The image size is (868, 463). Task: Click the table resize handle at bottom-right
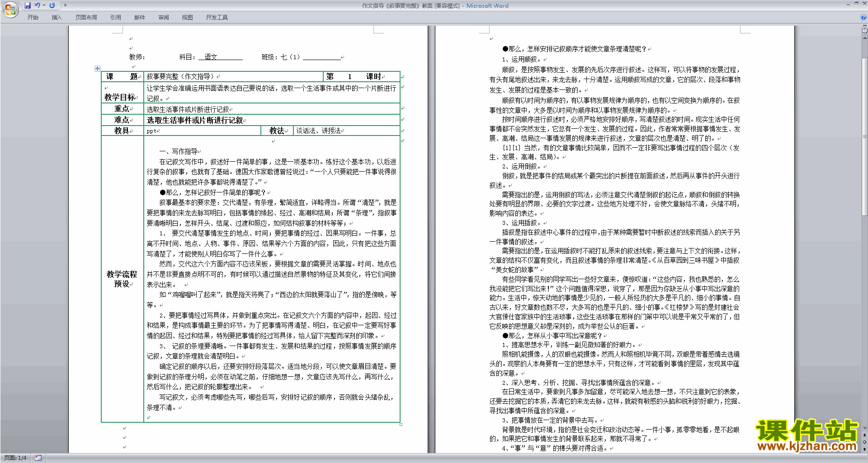401,424
